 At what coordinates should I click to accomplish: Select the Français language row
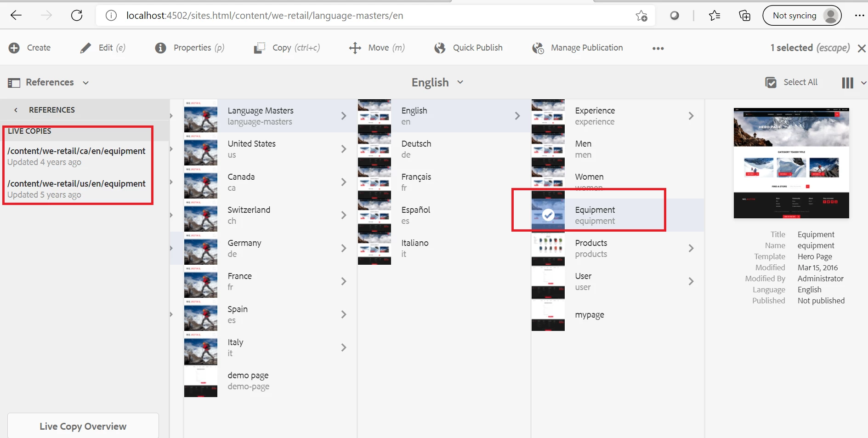[x=444, y=182]
